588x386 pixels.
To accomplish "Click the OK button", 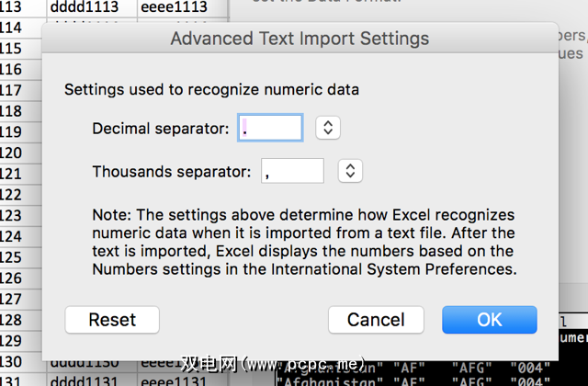I will tap(489, 320).
